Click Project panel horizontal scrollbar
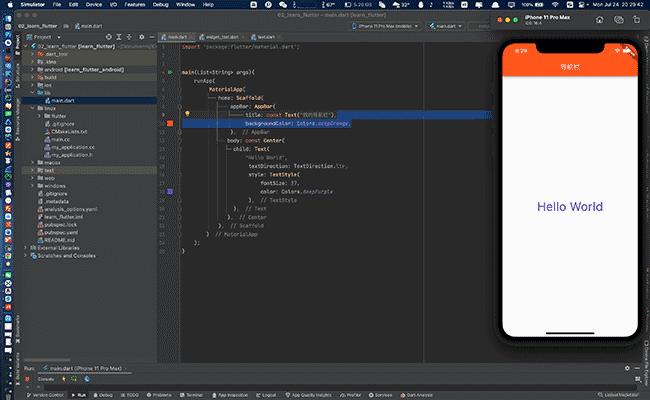The height and width of the screenshot is (400, 650). pos(47,360)
